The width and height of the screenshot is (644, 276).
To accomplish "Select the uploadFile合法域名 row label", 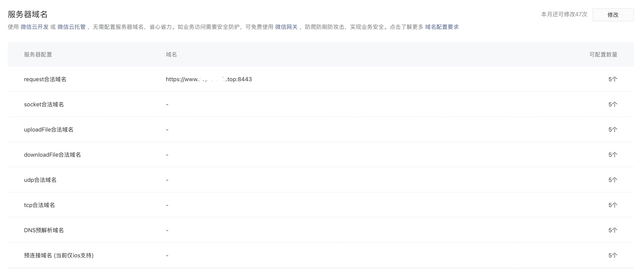I will click(49, 130).
